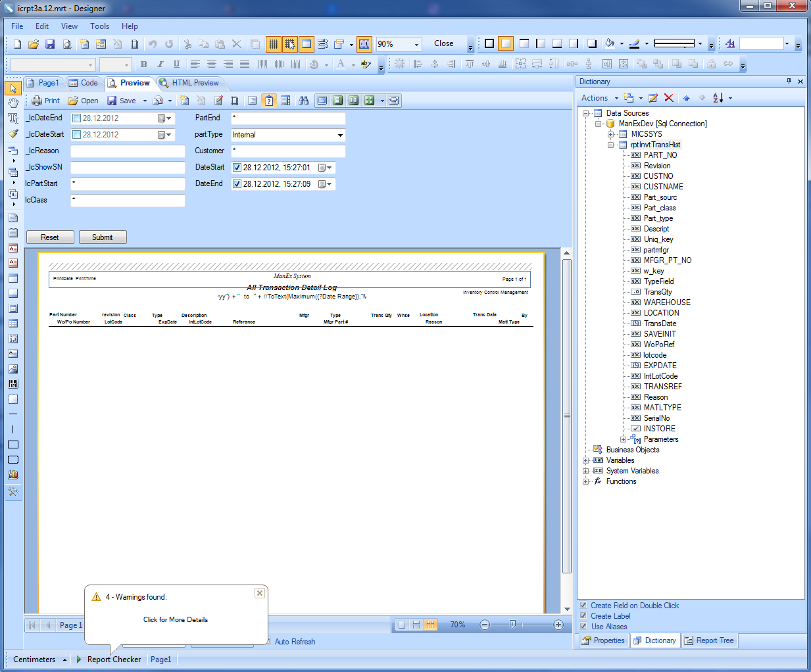Image resolution: width=811 pixels, height=672 pixels.
Task: Open the DateStart calendar dropdown
Action: point(326,168)
